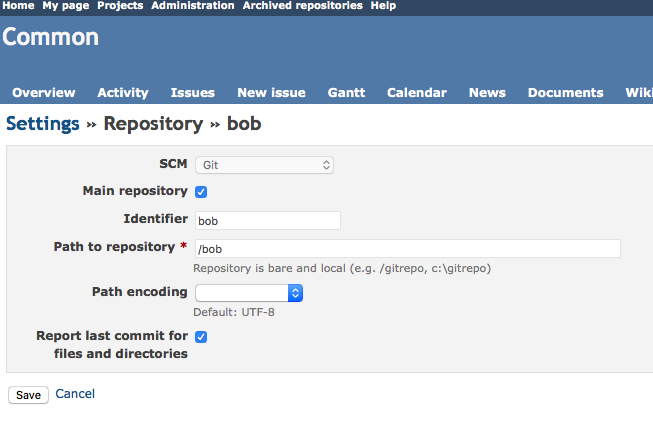
Task: Click the blue Path encoding arrow button
Action: pos(295,293)
